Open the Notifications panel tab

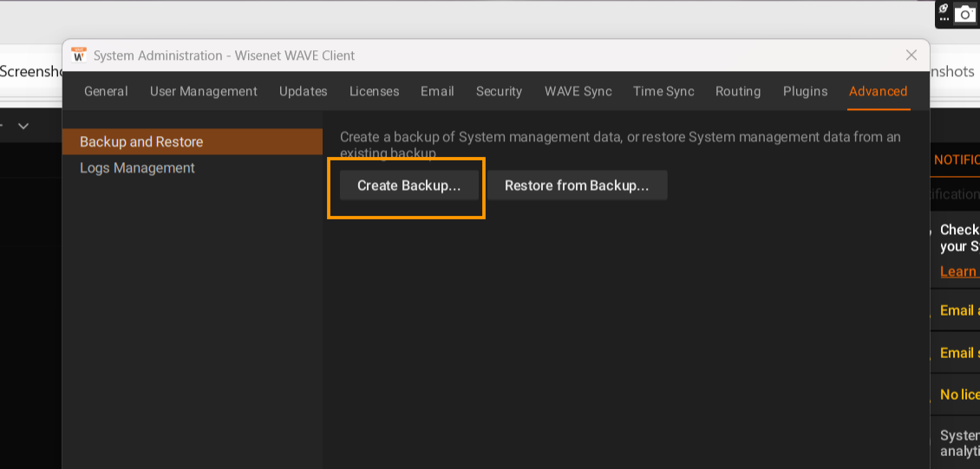[x=957, y=160]
